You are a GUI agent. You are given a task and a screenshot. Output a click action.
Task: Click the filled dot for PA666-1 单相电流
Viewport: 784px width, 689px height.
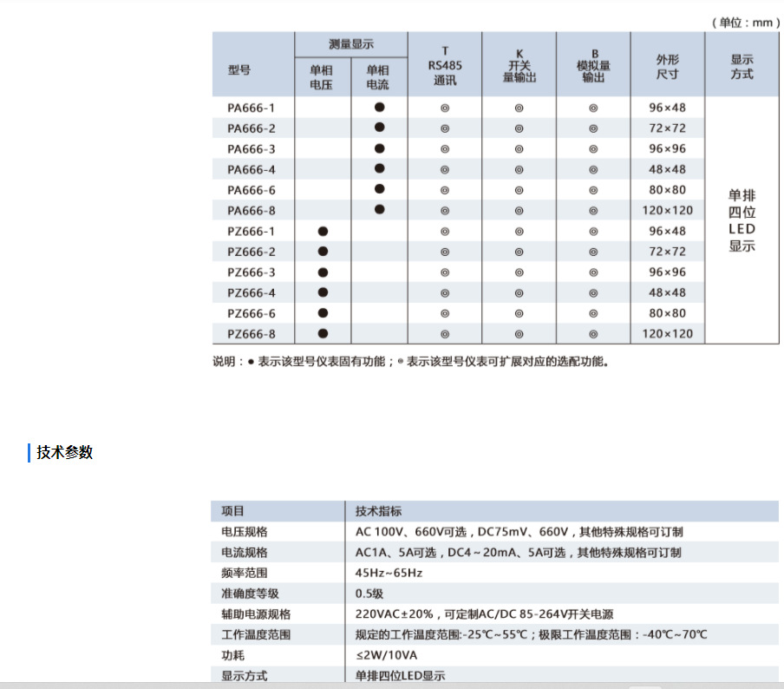tap(377, 108)
